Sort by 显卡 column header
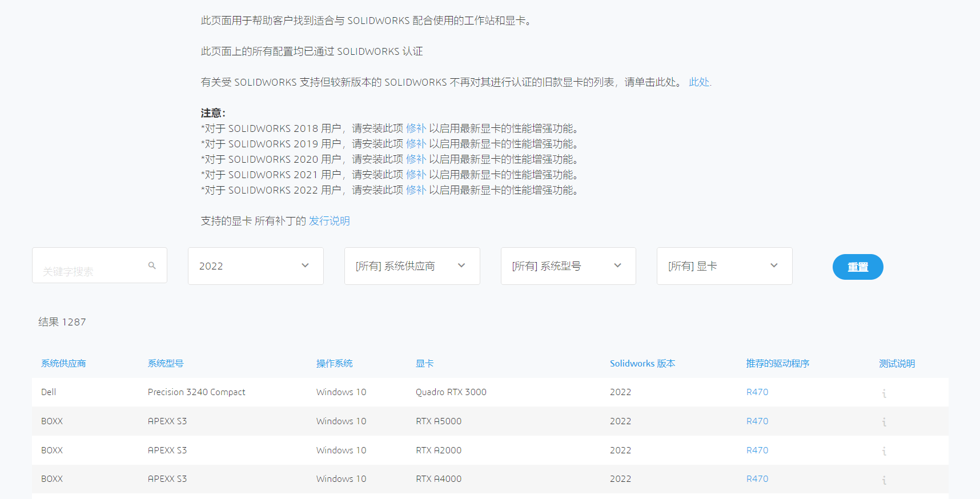Screen dimensions: 980x499 point(425,364)
